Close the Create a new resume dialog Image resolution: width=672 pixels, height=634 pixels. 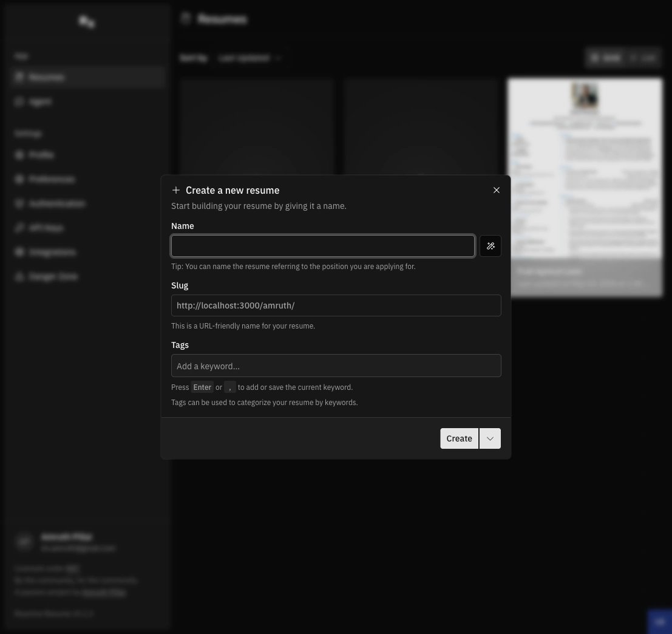tap(497, 190)
